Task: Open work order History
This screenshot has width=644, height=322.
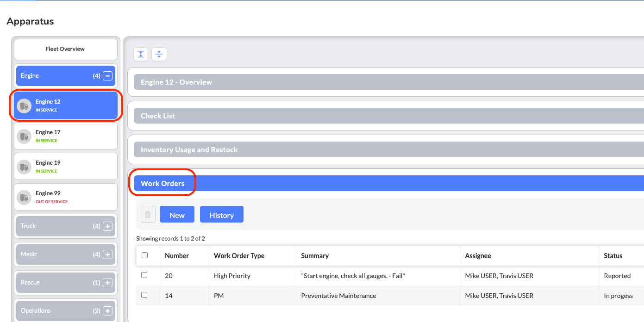Action: (221, 215)
